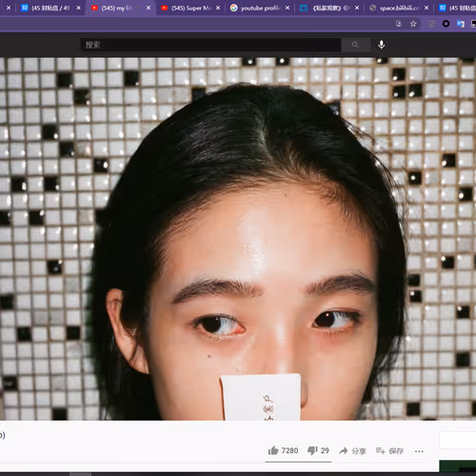
Task: Open the 分享 share option
Action: coord(352,450)
